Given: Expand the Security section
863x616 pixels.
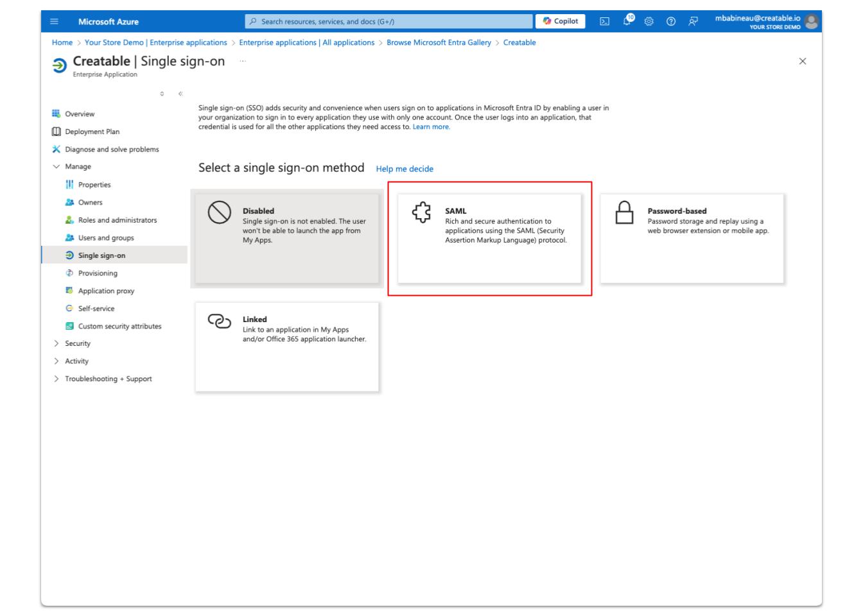Looking at the screenshot, I should [56, 344].
